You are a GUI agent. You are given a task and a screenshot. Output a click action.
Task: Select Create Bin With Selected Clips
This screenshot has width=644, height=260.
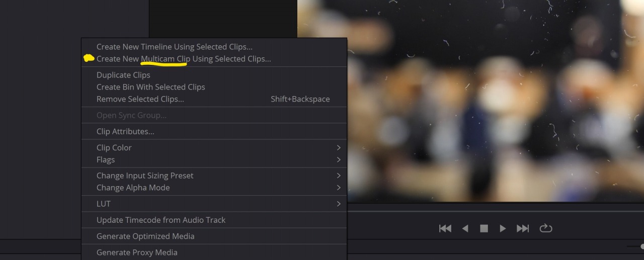click(x=151, y=87)
